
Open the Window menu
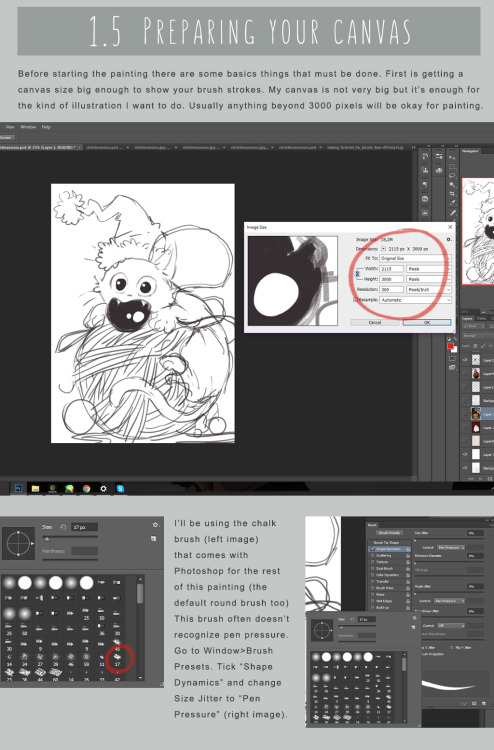click(x=28, y=127)
